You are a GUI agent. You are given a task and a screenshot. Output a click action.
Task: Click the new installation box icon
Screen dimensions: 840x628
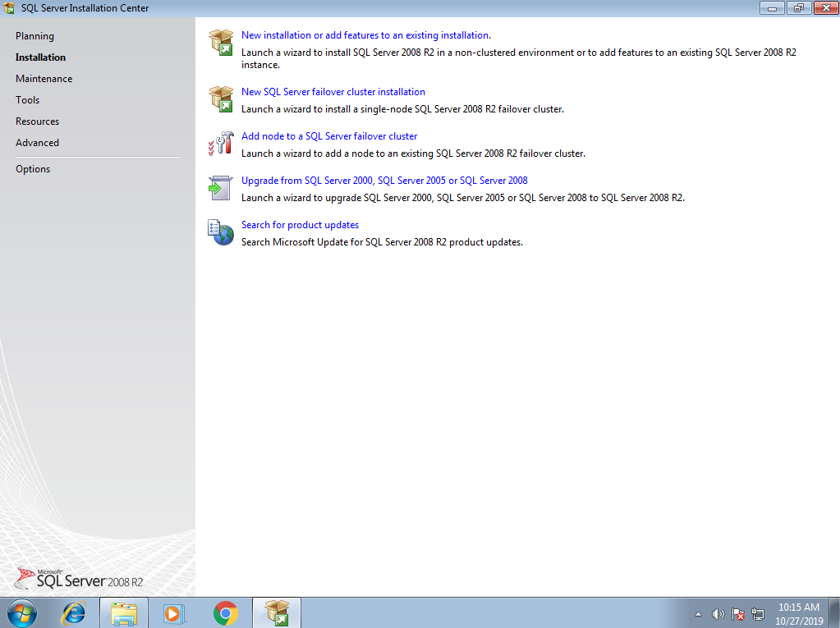point(221,43)
